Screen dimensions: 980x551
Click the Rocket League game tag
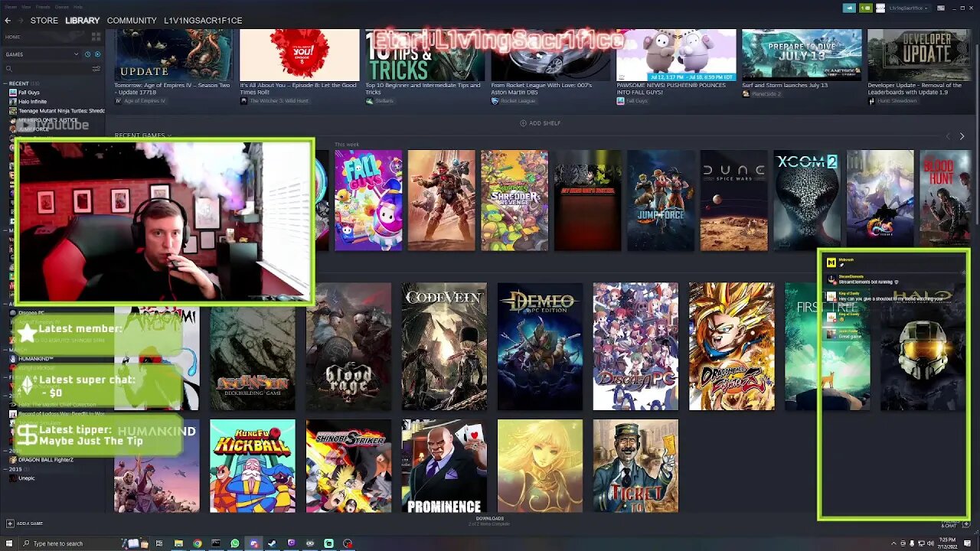point(513,101)
